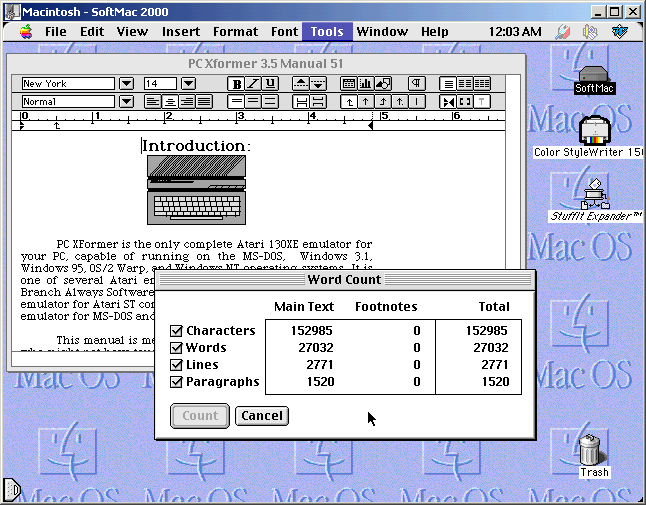Click the 12:03 AM menu bar clock
646x505 pixels.
[515, 32]
